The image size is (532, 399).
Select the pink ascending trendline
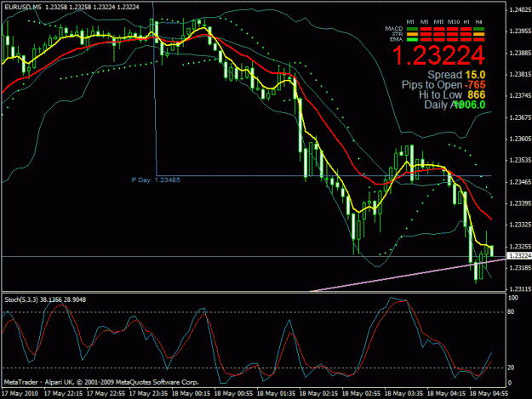coord(407,275)
